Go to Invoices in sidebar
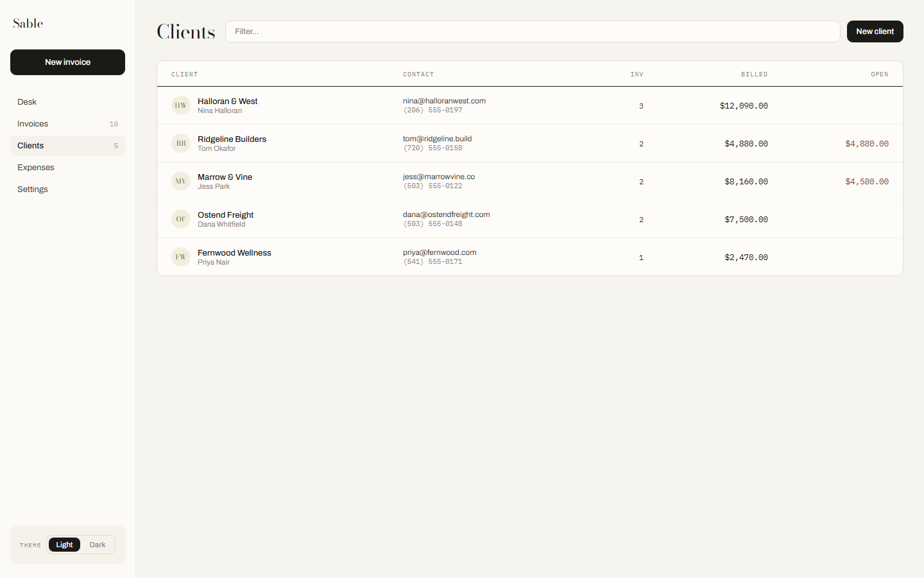Image resolution: width=924 pixels, height=578 pixels. click(x=67, y=124)
